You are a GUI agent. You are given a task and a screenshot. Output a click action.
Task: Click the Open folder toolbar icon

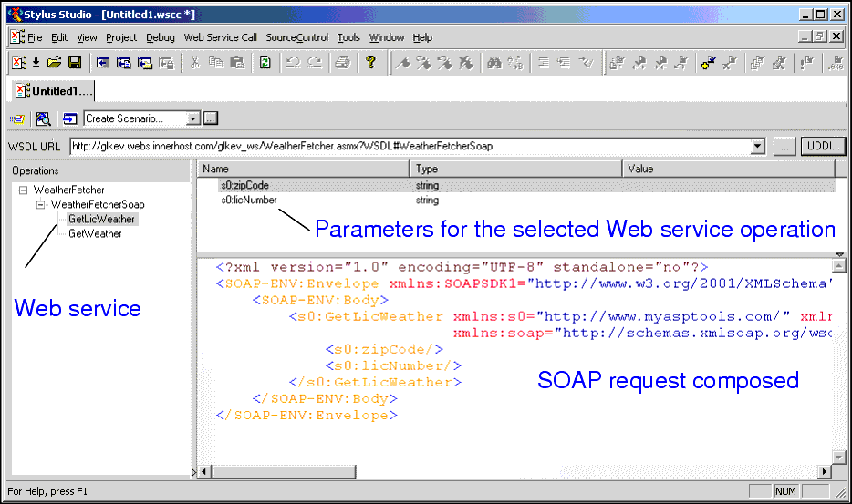pos(55,63)
